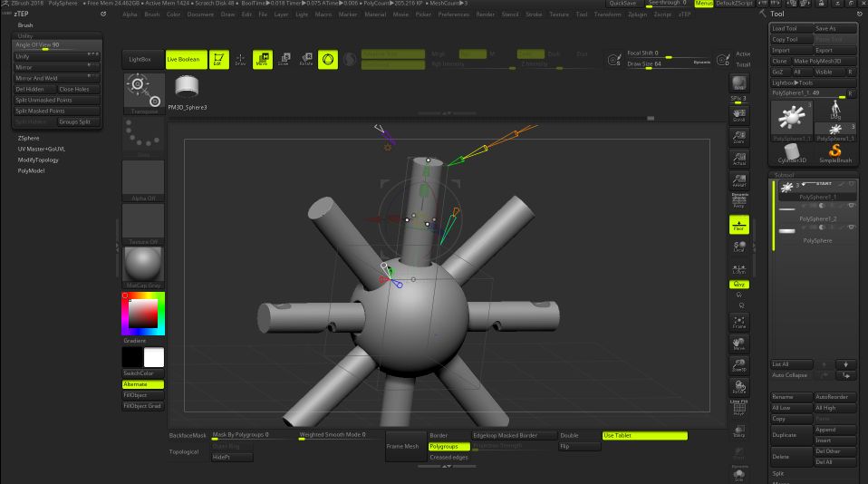Screen dimensions: 868x484
Task: Adjust the Focal Shift slider
Action: [x=669, y=53]
